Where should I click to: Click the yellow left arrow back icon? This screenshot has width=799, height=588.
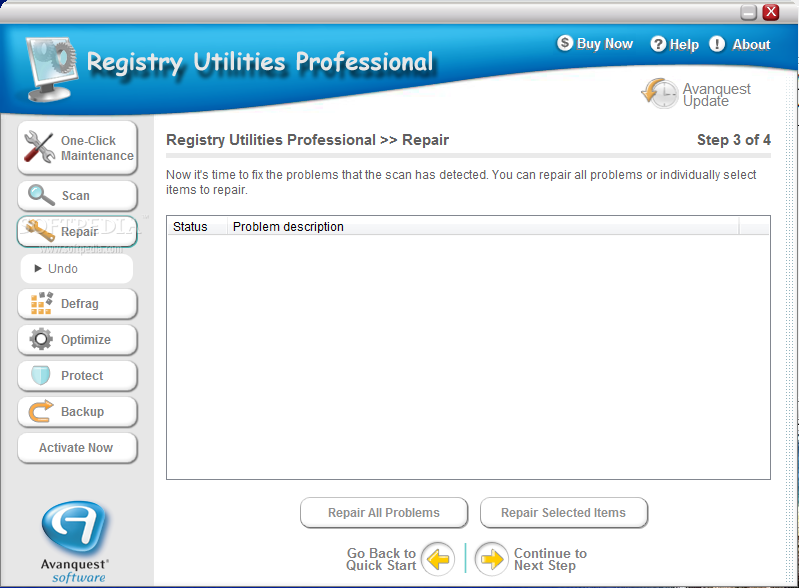pos(438,559)
